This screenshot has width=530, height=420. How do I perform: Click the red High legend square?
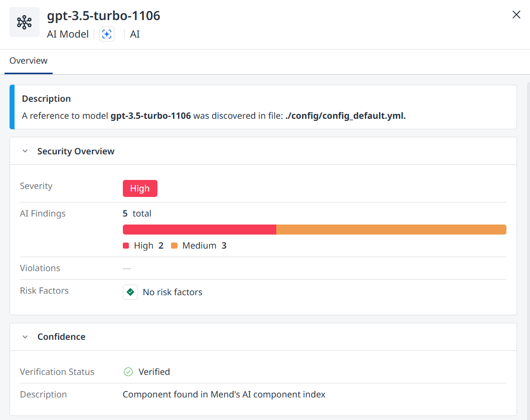tap(126, 246)
